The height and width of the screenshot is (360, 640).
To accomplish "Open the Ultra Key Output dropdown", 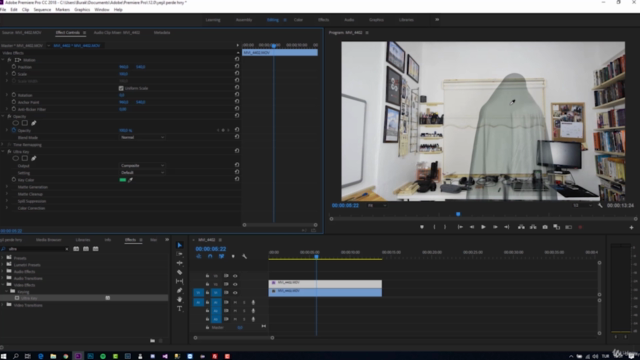I will tap(142, 166).
